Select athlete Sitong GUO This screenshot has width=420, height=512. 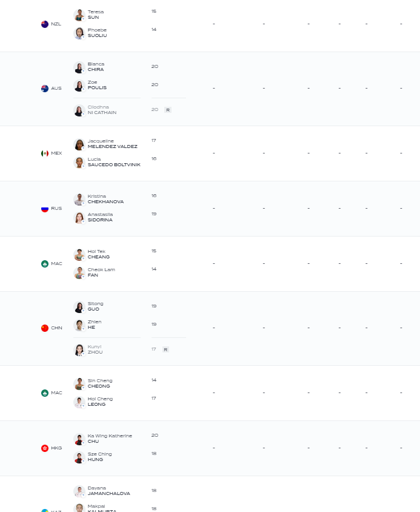pos(95,306)
